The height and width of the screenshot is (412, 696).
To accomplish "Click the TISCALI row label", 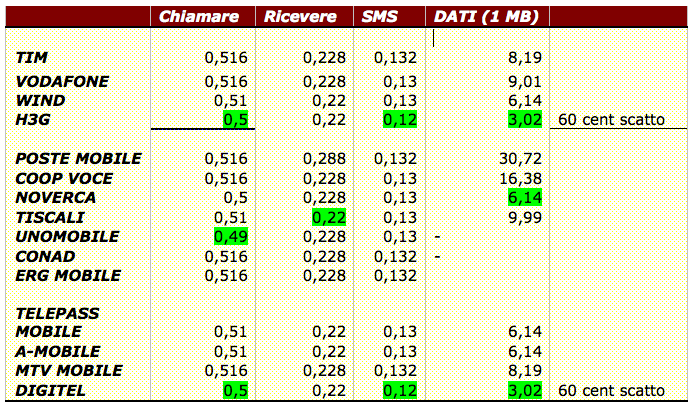I will tap(50, 218).
